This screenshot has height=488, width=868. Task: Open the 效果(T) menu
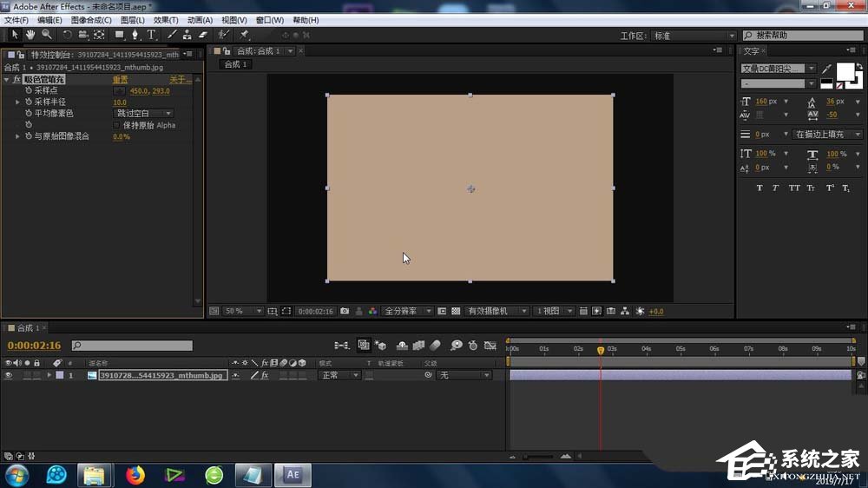[x=166, y=20]
